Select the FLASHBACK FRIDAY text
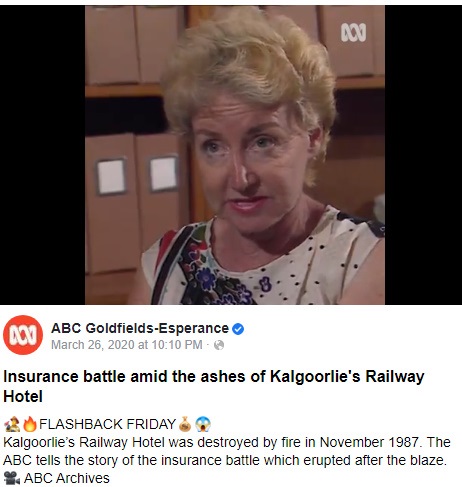This screenshot has width=462, height=487. pyautogui.click(x=107, y=424)
